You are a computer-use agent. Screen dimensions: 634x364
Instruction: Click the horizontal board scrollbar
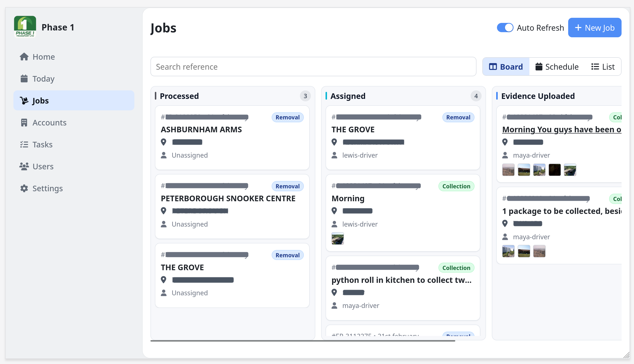tap(302, 341)
